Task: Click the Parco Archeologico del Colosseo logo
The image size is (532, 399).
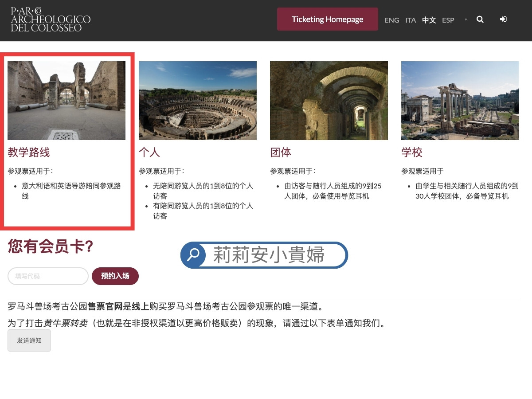Action: point(50,20)
